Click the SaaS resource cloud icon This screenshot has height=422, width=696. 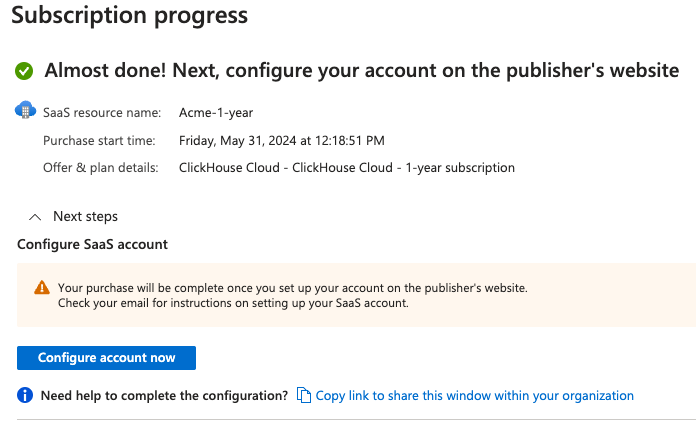(25, 111)
